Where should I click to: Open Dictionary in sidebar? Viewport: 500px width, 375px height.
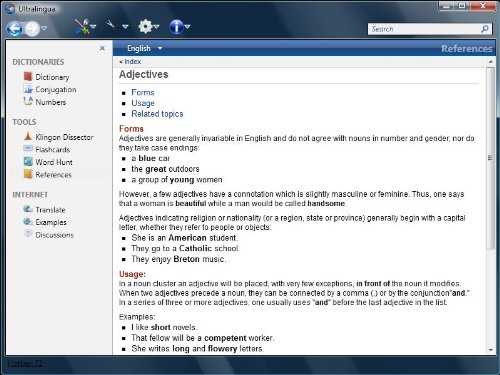[52, 77]
